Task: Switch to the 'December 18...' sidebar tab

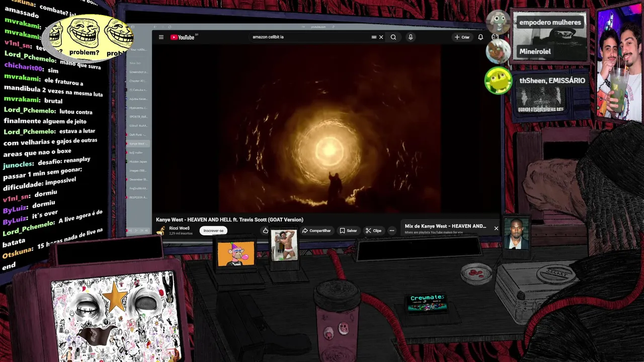Action: (137, 179)
